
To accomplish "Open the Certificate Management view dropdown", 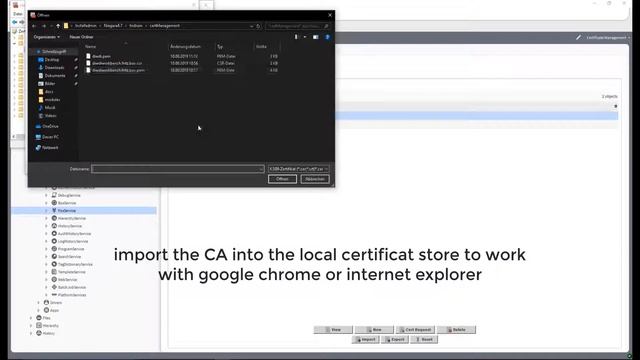I will click(608, 38).
